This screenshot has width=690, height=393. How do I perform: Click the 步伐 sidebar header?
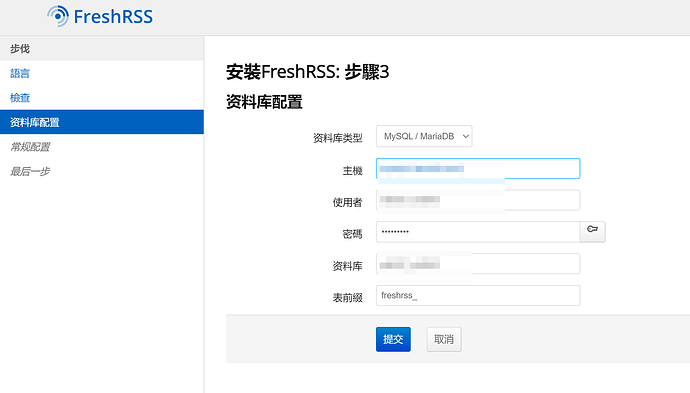[x=102, y=48]
